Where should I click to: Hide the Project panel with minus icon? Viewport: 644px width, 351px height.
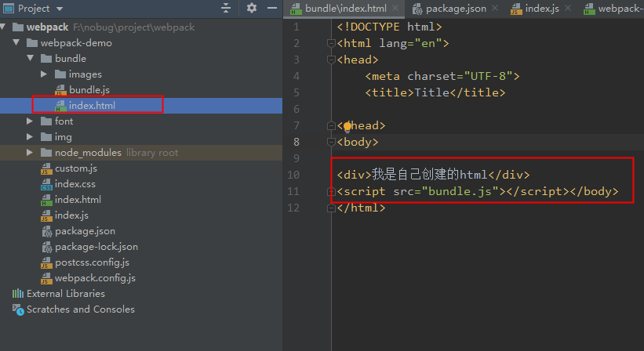[x=272, y=8]
